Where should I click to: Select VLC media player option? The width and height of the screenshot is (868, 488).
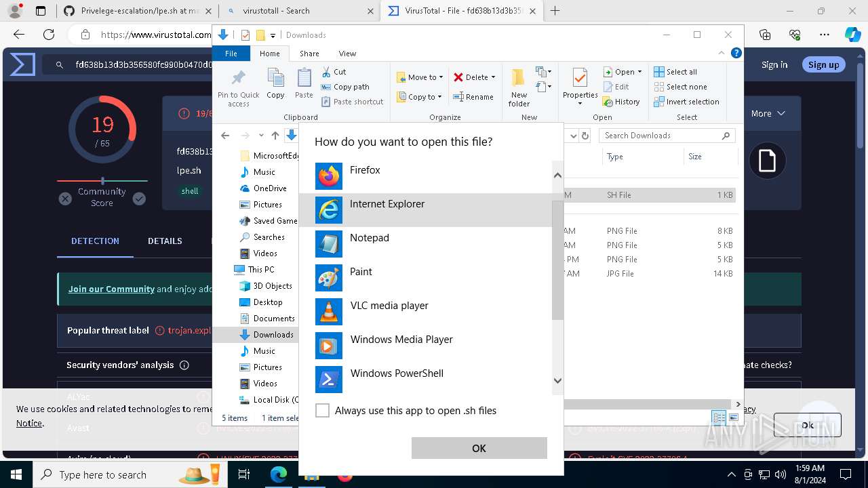[426, 312]
